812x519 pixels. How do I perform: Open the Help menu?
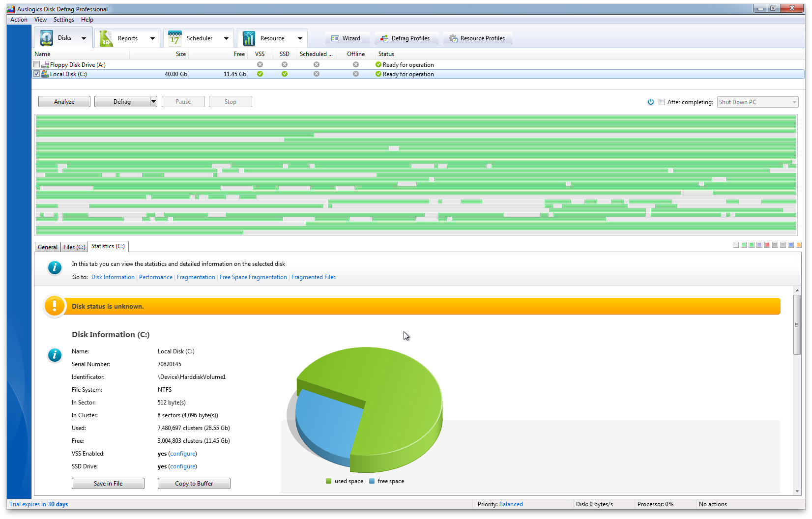[x=87, y=20]
